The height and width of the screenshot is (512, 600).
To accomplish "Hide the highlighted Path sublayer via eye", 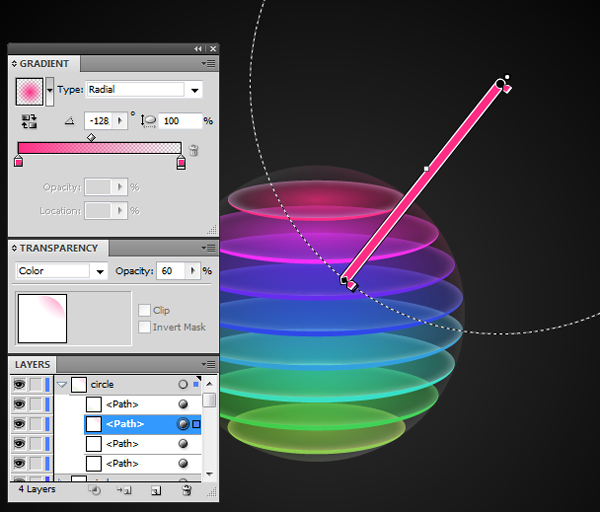I will tap(20, 424).
